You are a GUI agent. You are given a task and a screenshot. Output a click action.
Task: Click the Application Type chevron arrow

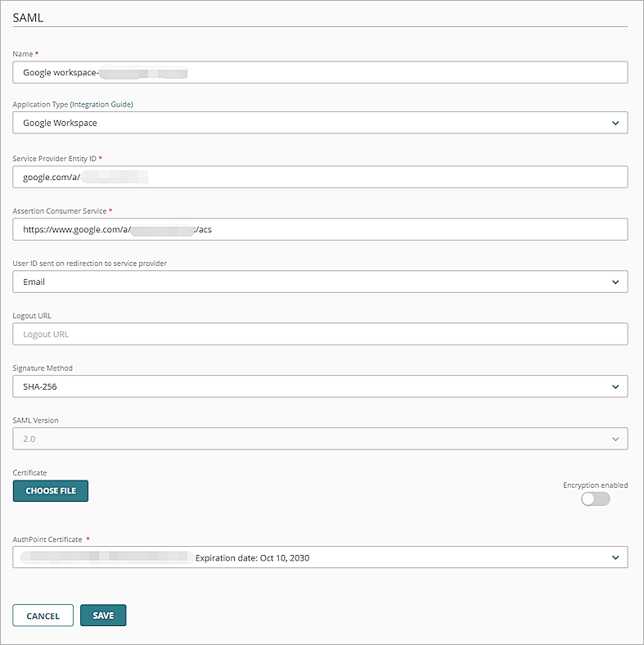615,123
